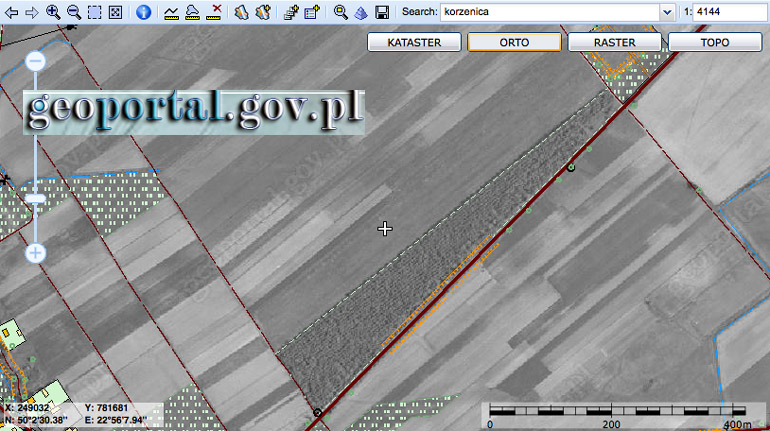The image size is (770, 431).
Task: Switch map to ORTO imagery
Action: [514, 43]
